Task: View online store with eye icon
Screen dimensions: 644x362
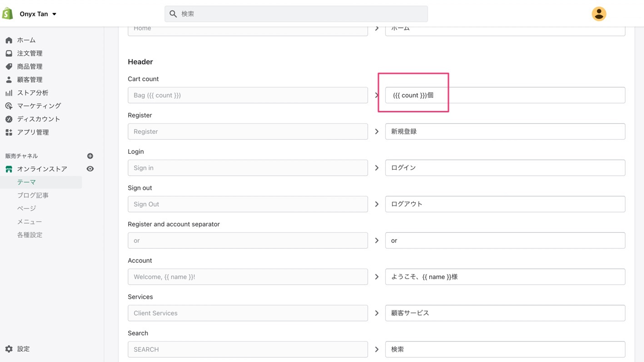Action: 90,169
